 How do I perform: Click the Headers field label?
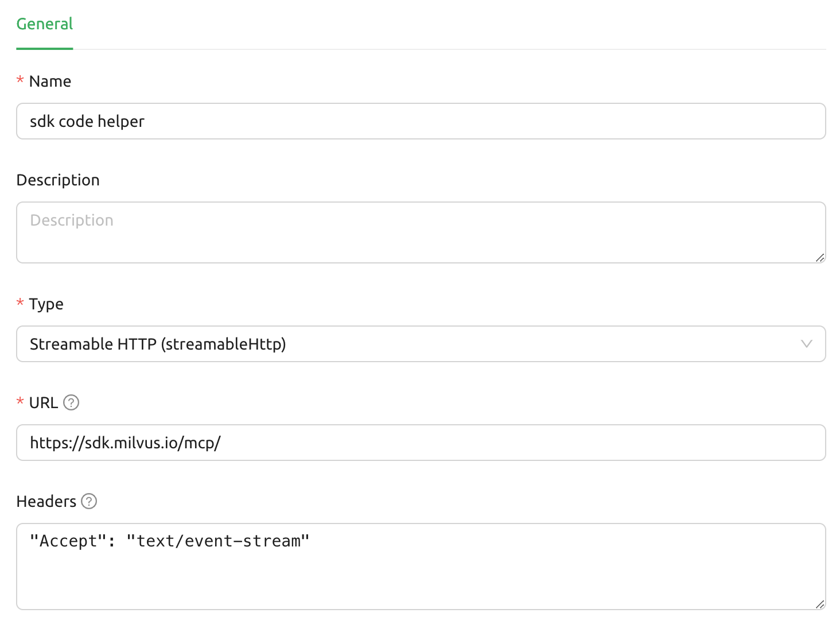tap(46, 501)
